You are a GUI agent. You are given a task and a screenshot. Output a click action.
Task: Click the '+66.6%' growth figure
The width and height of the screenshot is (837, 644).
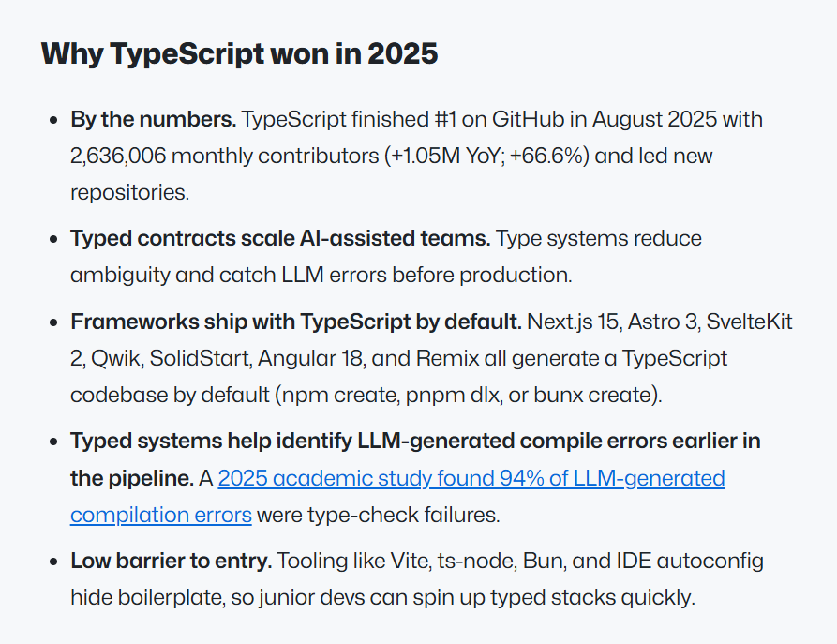(548, 156)
